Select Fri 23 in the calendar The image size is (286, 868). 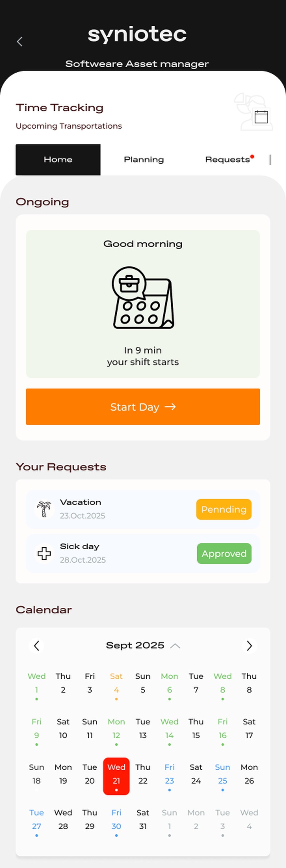[x=169, y=776]
